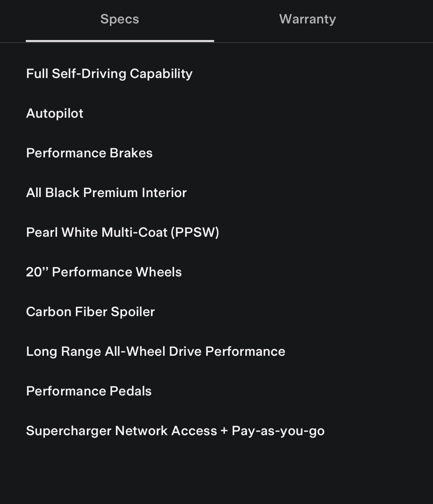Tap the word Brakes in the list
The width and height of the screenshot is (433, 504).
pyautogui.click(x=131, y=153)
